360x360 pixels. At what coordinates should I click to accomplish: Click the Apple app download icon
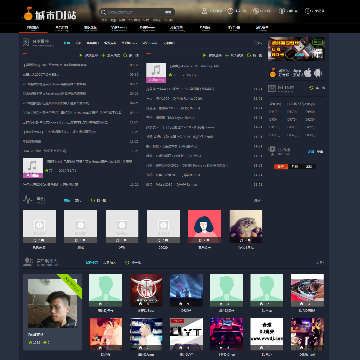pyautogui.click(x=307, y=72)
